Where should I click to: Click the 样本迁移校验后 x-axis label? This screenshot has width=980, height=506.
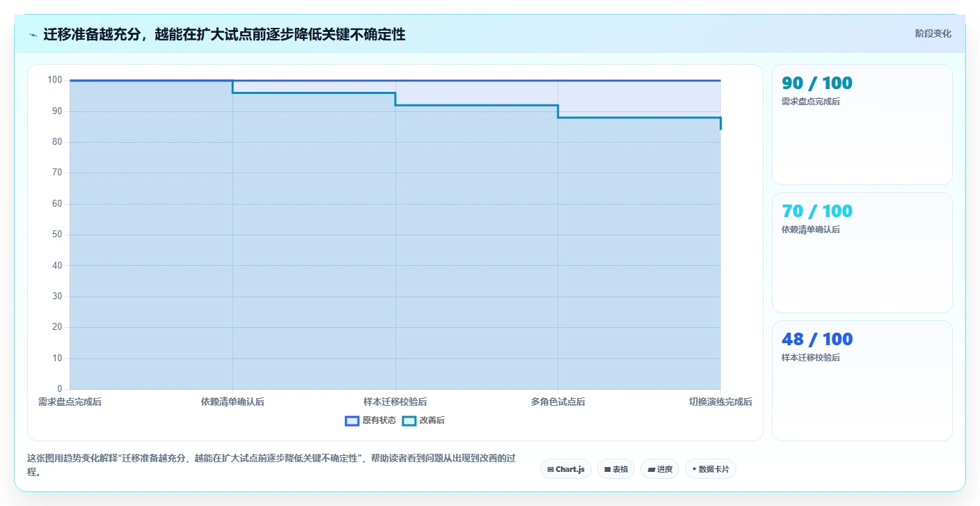tap(395, 402)
